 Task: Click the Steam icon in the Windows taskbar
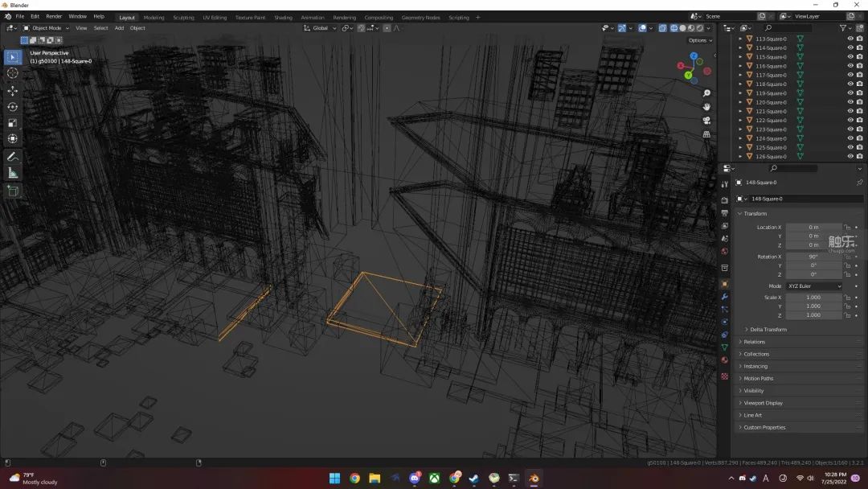tap(474, 479)
